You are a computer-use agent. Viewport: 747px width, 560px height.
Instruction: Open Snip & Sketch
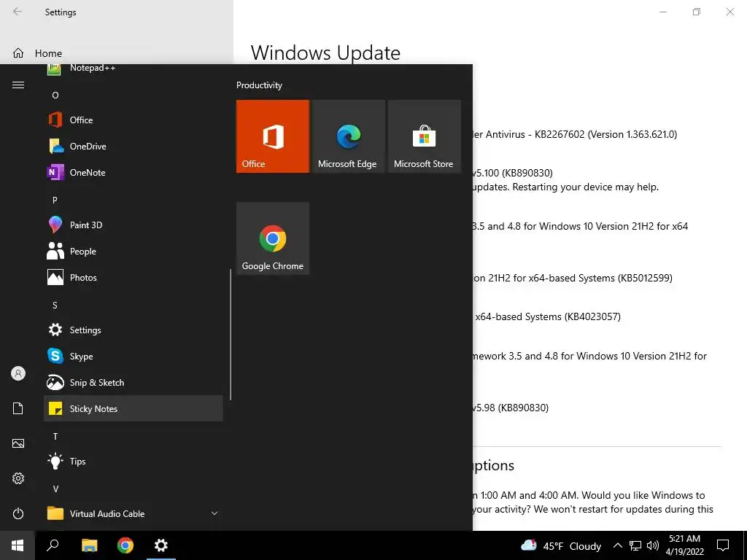[133, 382]
